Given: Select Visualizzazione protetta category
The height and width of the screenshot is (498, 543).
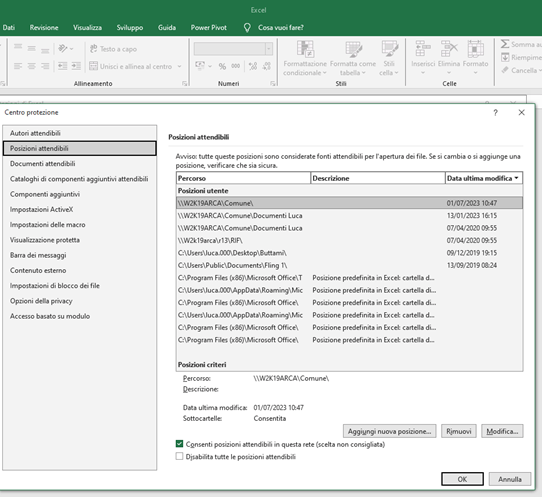Looking at the screenshot, I should (80, 240).
